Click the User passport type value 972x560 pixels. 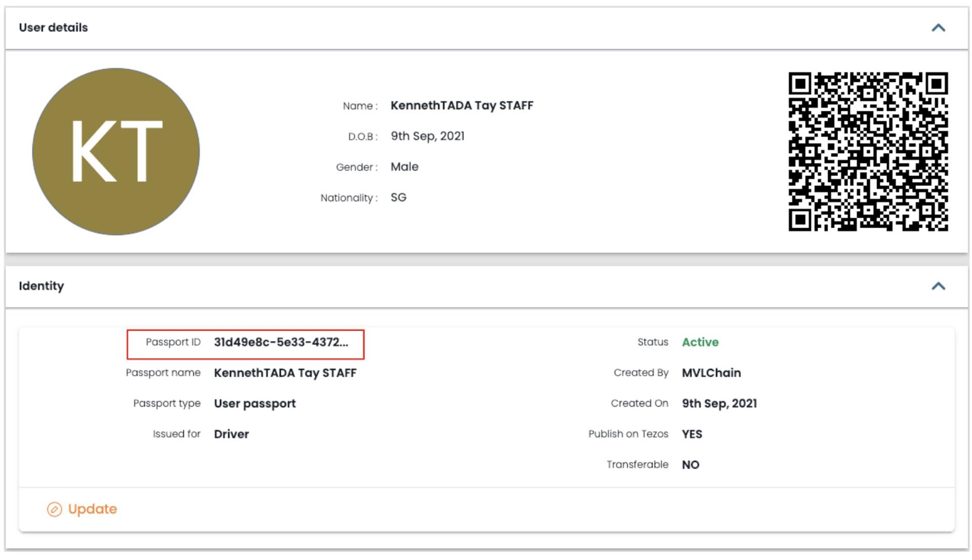[x=255, y=404]
